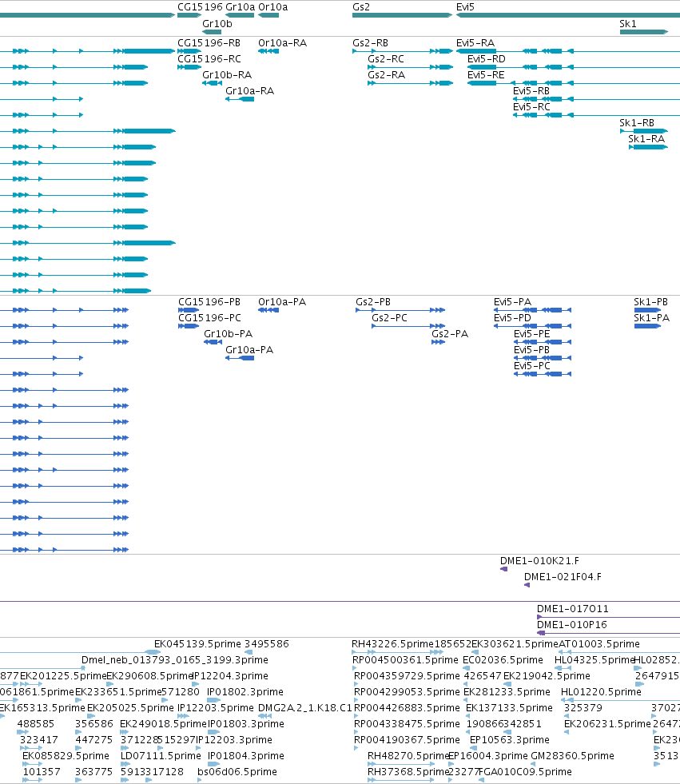This screenshot has width=680, height=784.
Task: Select EST IP01802.3prime
Action: 245,692
